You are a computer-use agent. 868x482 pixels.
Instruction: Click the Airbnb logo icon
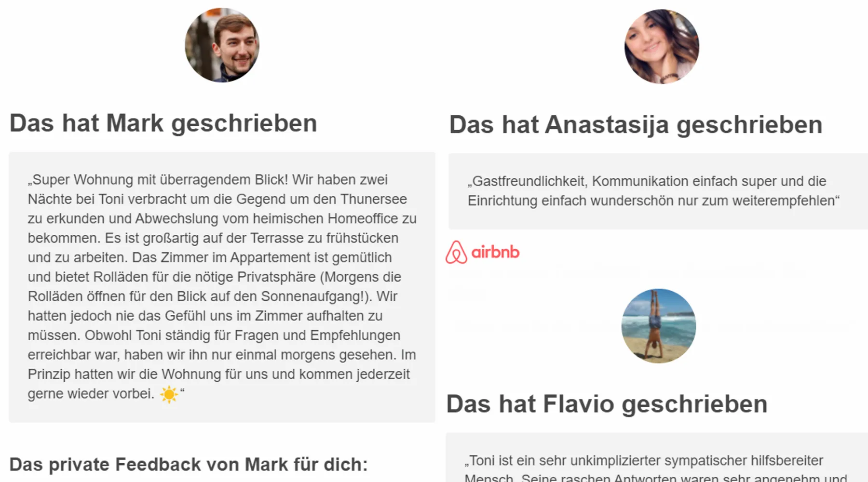[456, 252]
